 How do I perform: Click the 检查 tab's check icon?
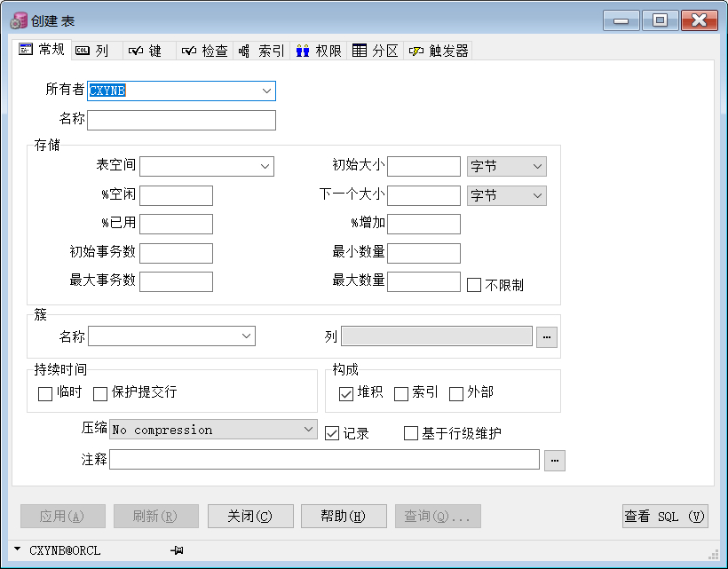[189, 51]
